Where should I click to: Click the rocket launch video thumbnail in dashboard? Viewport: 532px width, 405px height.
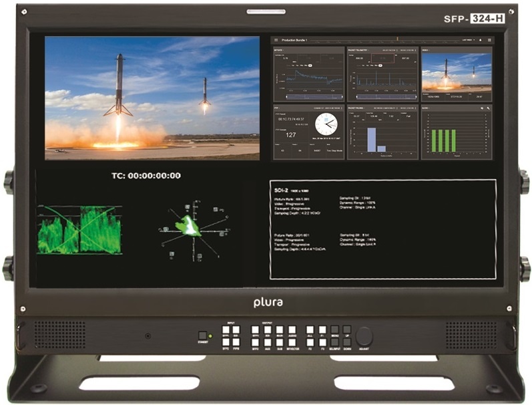456,74
